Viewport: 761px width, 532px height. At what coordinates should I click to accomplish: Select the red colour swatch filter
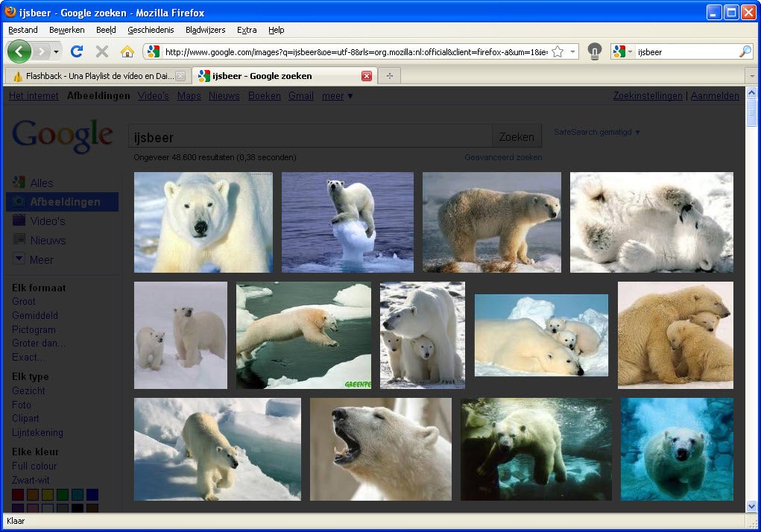(18, 494)
